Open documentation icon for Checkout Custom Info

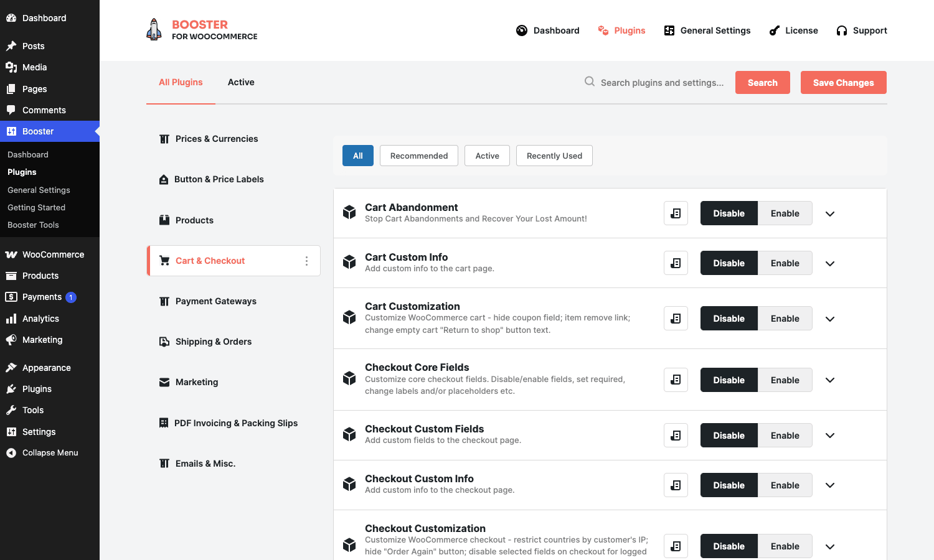[676, 485]
